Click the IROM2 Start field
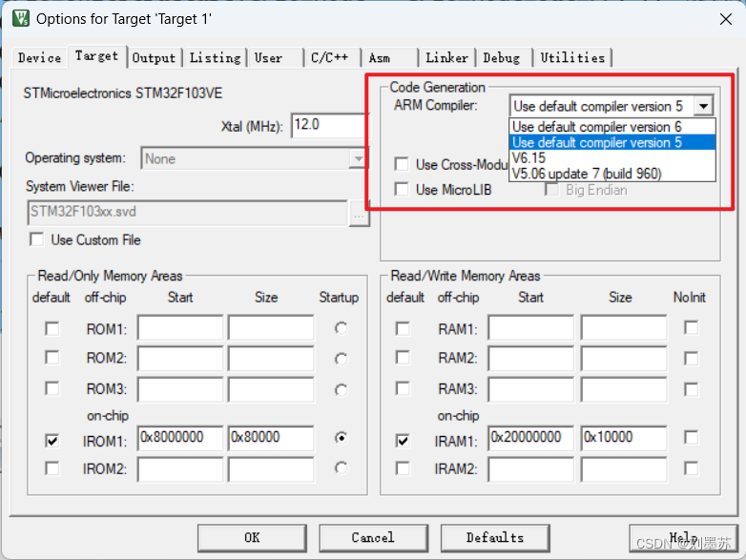The image size is (746, 560). click(180, 469)
